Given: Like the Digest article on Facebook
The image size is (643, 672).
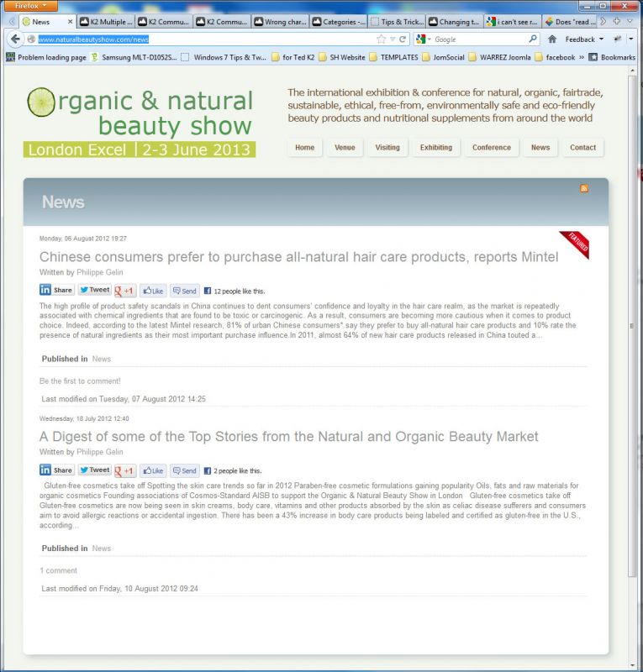Looking at the screenshot, I should point(153,471).
